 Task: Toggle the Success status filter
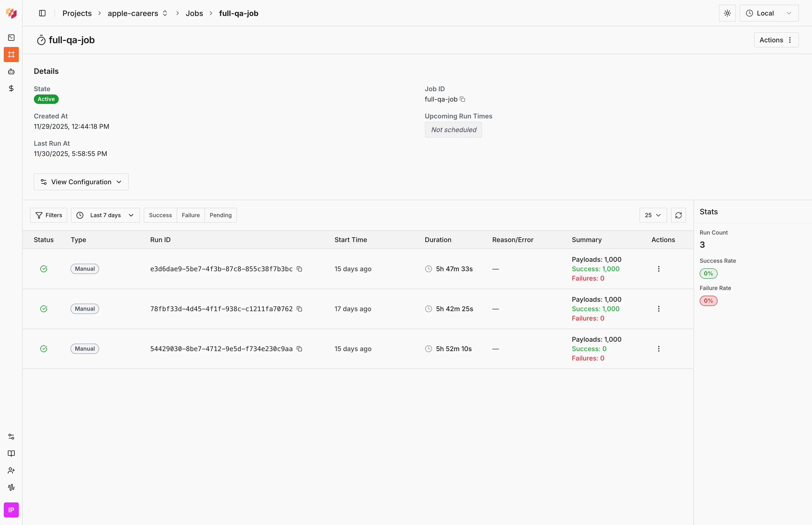(x=160, y=215)
